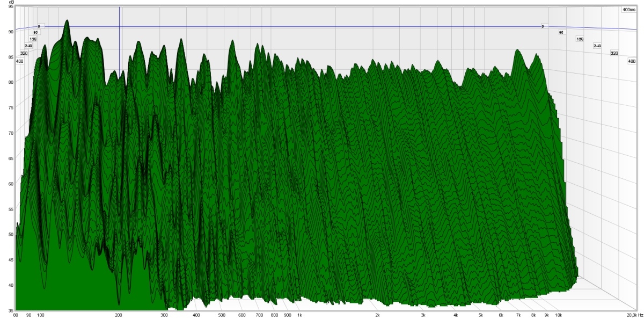This screenshot has height=319, width=644.
Task: Click the right-side 0 ms time marker
Action: [543, 26]
